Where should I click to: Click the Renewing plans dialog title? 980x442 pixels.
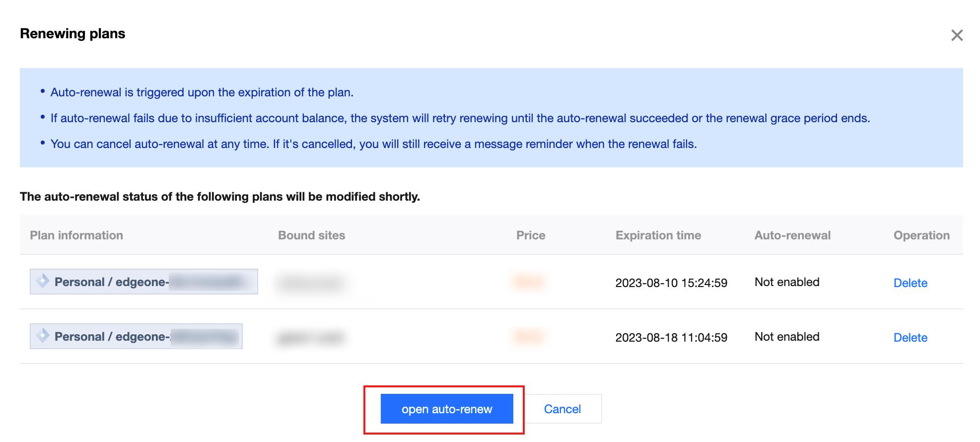[x=72, y=34]
